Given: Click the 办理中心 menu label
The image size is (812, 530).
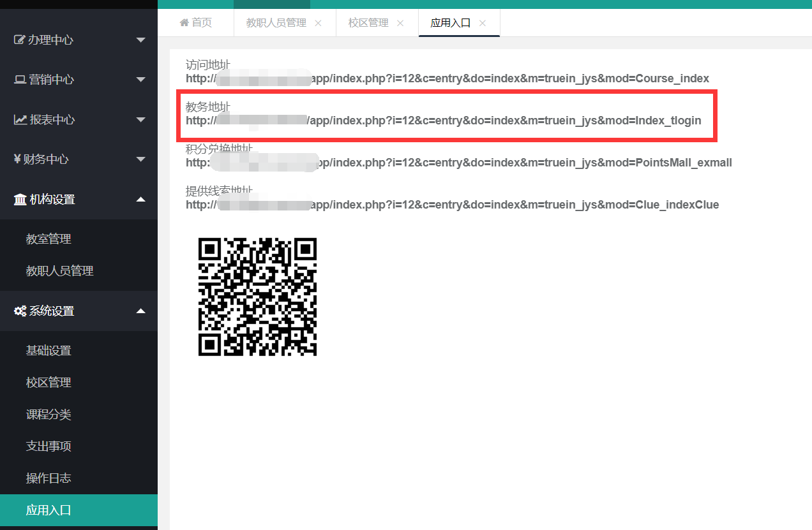Looking at the screenshot, I should pyautogui.click(x=50, y=40).
